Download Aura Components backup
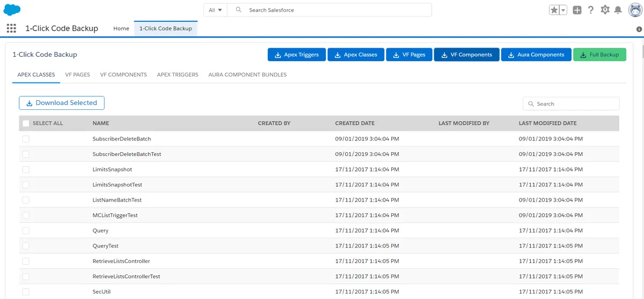This screenshot has height=299, width=644. (x=536, y=55)
